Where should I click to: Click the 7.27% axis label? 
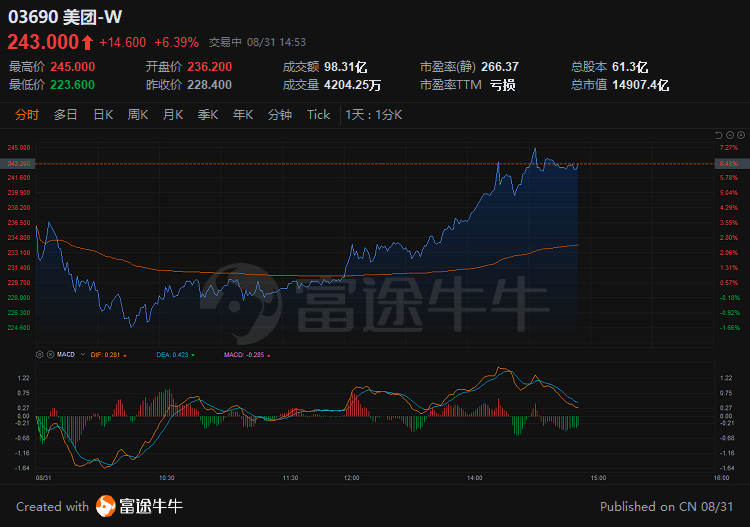(x=729, y=148)
